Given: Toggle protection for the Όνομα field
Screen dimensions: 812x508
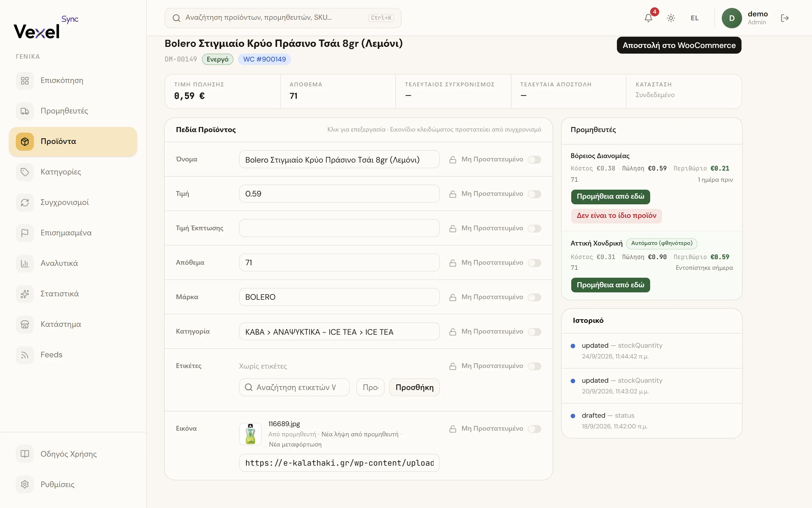Looking at the screenshot, I should pos(535,159).
